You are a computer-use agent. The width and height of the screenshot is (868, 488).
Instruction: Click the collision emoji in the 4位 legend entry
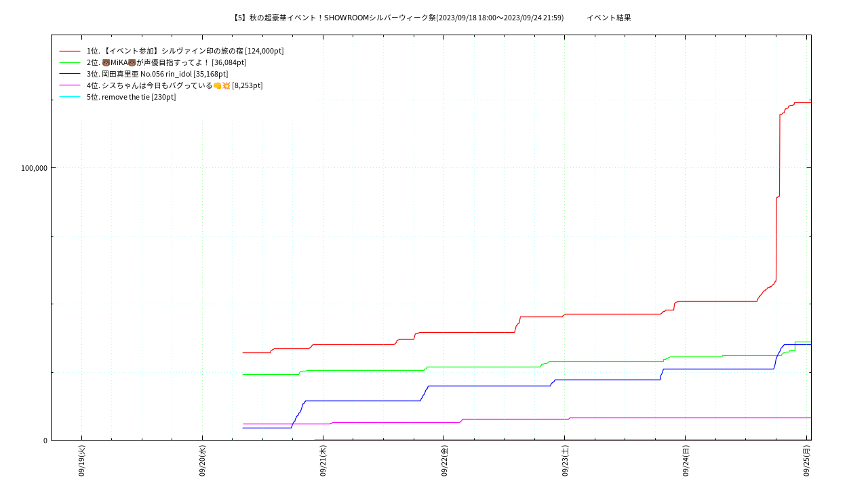[x=226, y=85]
